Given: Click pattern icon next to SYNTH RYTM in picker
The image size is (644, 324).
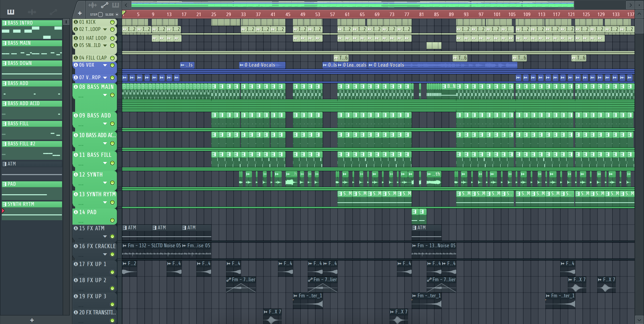Looking at the screenshot, I should point(4,204).
